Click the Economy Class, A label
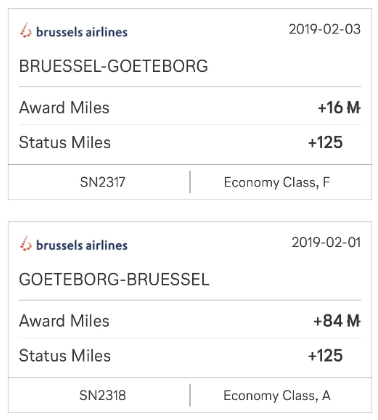Image resolution: width=378 pixels, height=420 pixels. 277,395
